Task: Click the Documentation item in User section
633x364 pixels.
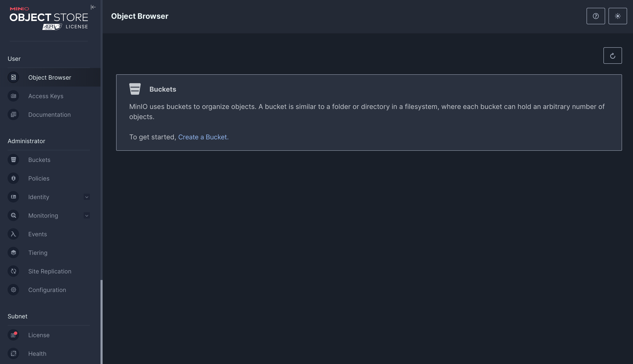Action: click(50, 114)
